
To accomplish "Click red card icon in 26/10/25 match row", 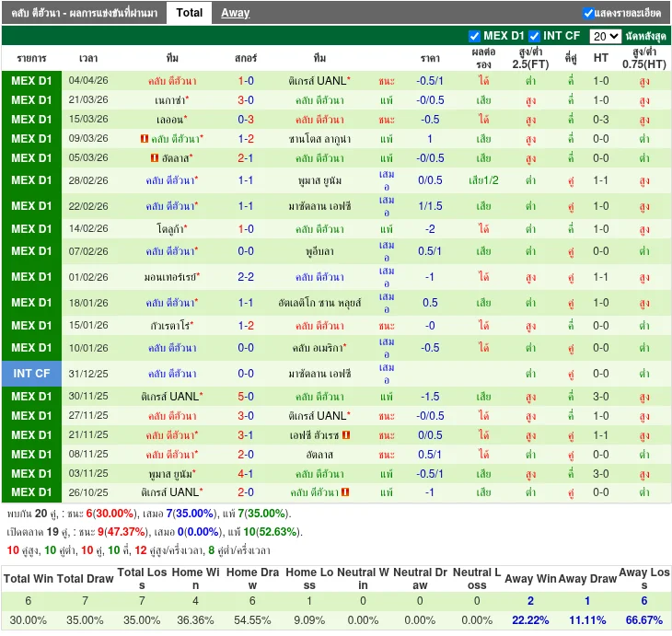I will tap(346, 492).
